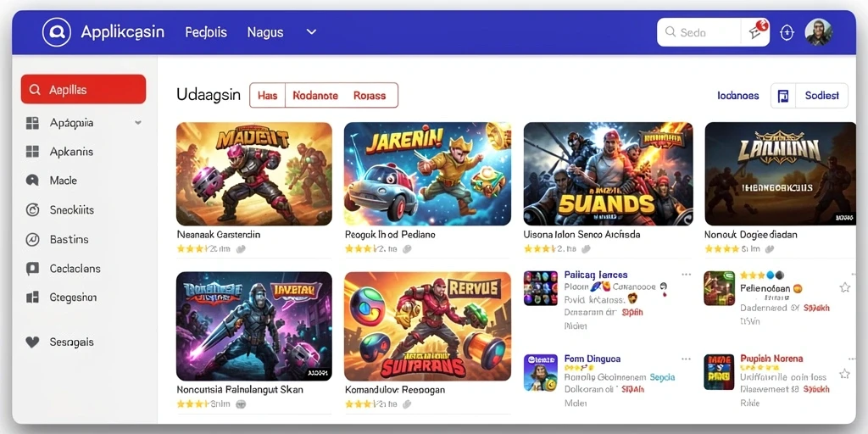Click the grid view icon beside Sodiest
The height and width of the screenshot is (434, 868).
782,96
